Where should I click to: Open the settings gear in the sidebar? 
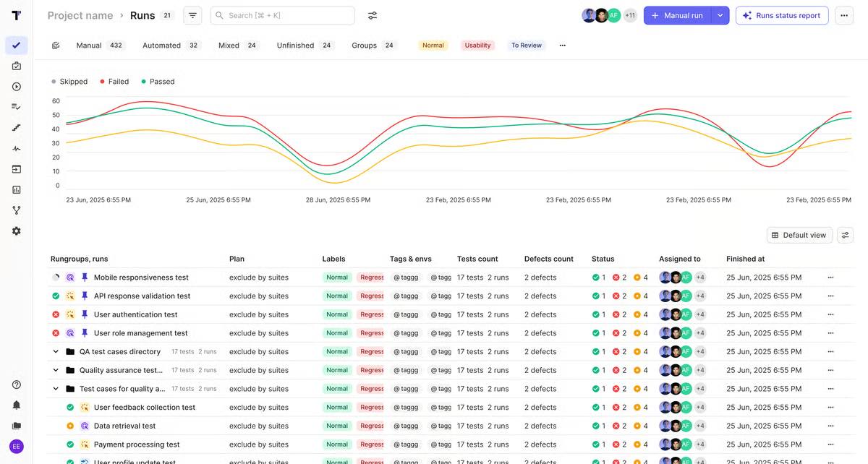(16, 231)
